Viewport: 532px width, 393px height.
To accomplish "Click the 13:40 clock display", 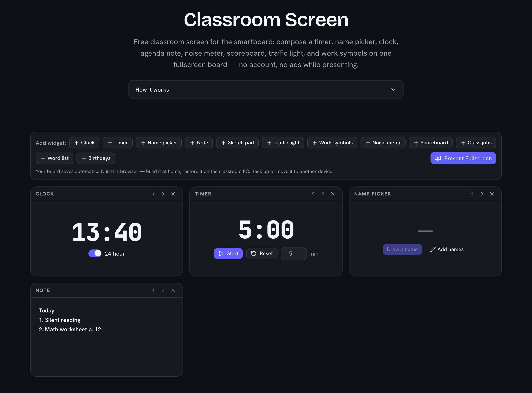I will (107, 232).
